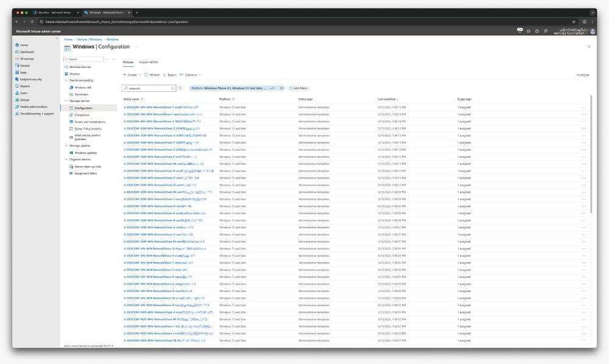Close the Windows Configuration blade
609x364 pixels.
(x=589, y=47)
